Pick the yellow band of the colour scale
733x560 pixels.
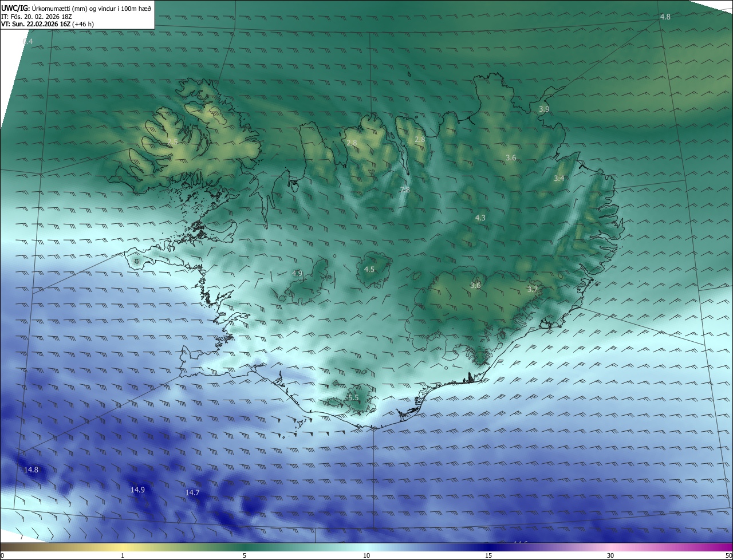click(x=123, y=547)
